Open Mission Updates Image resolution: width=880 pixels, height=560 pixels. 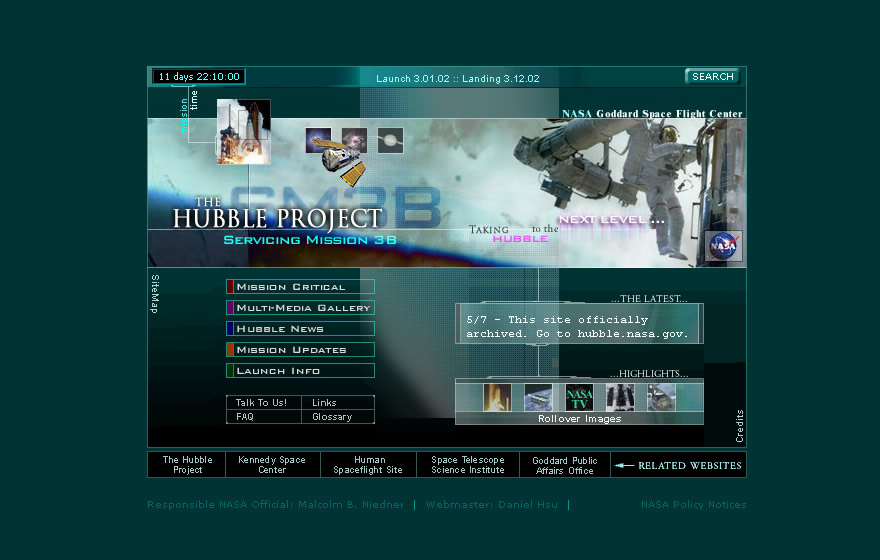300,350
